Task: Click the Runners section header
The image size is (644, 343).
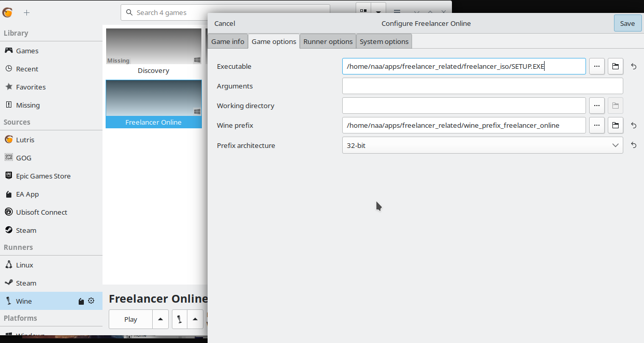Action: point(18,247)
